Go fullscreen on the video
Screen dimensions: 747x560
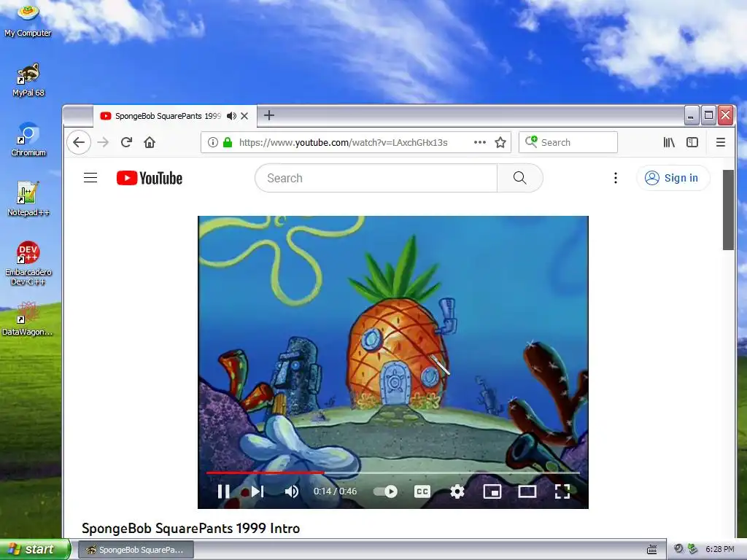[x=562, y=491]
